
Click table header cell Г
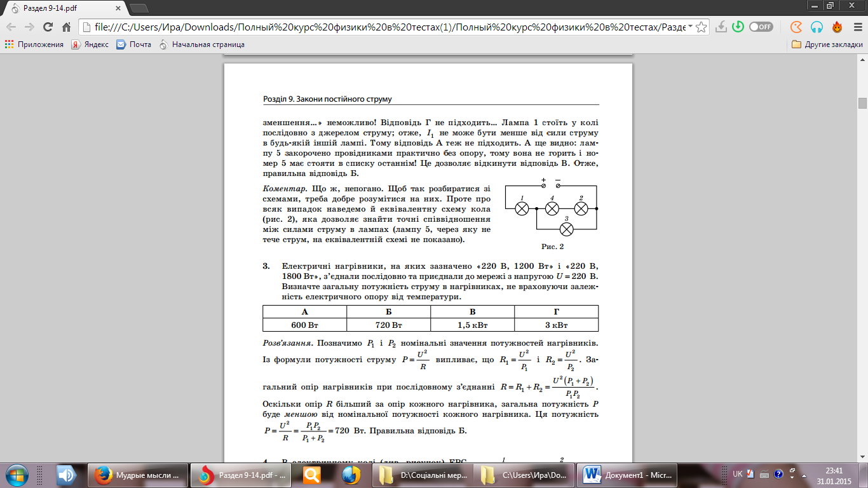tap(557, 312)
